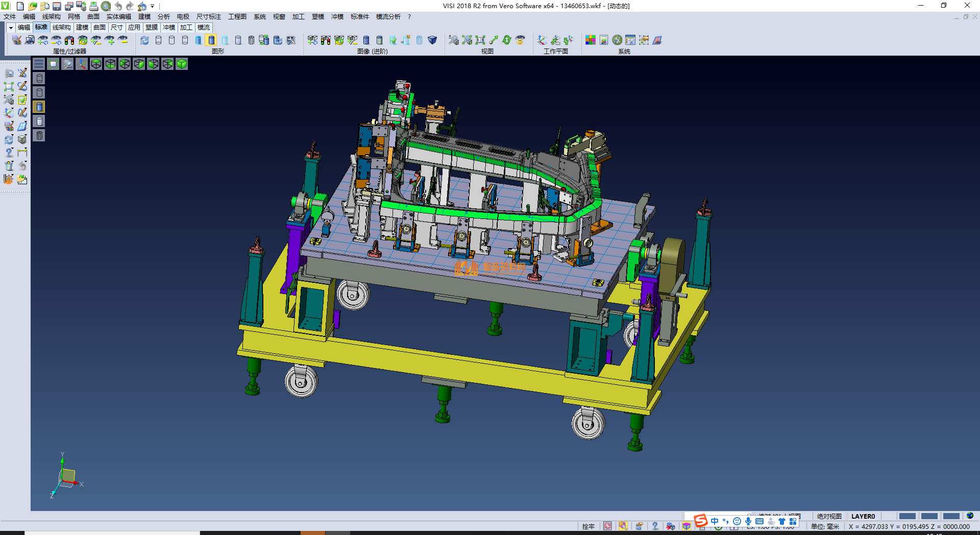
Task: Click the open folder icon
Action: coord(32,6)
